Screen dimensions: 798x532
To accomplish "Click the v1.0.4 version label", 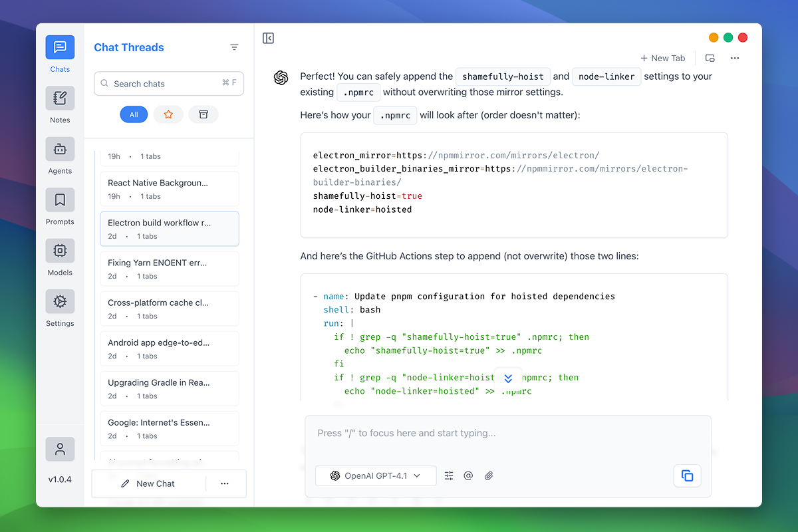I will (60, 479).
